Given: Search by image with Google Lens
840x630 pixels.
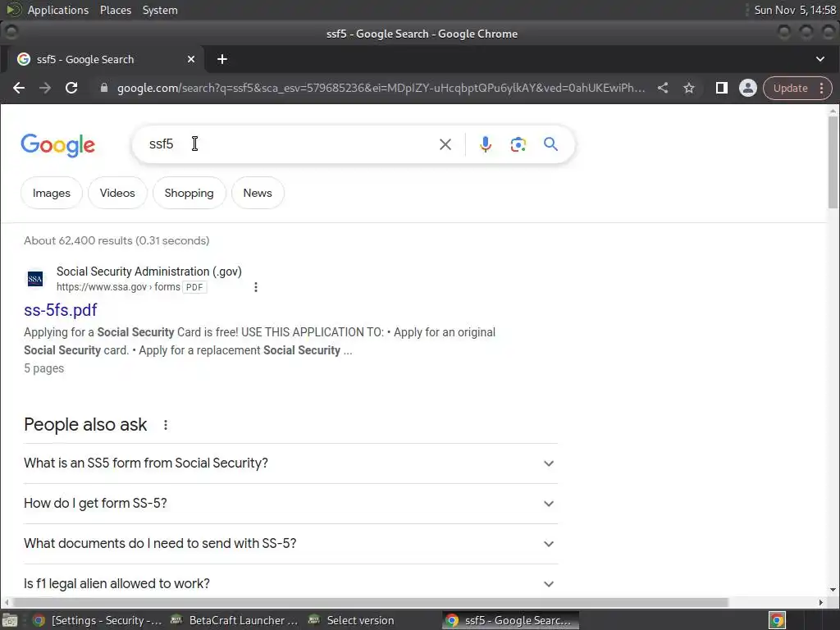Looking at the screenshot, I should point(518,144).
